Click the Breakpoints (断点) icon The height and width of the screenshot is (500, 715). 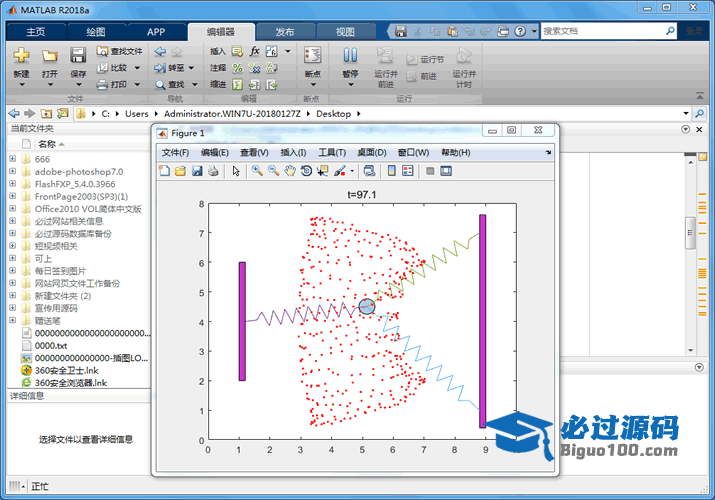tap(313, 56)
